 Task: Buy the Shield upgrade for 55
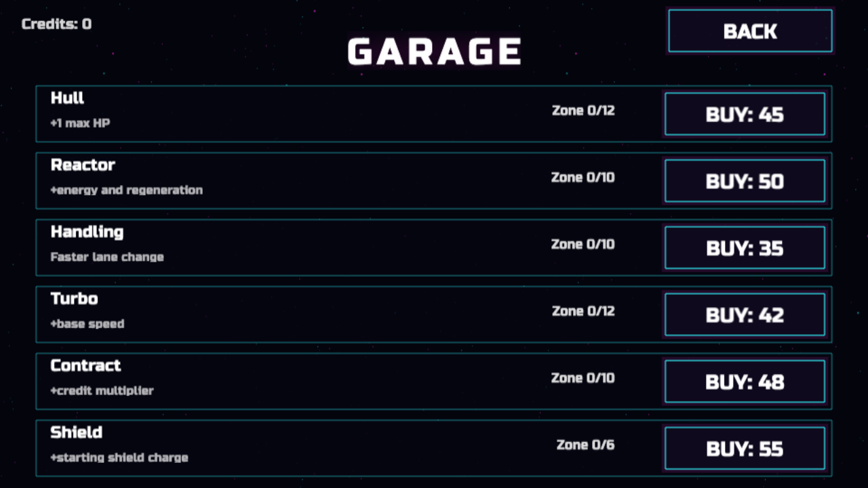(x=745, y=449)
